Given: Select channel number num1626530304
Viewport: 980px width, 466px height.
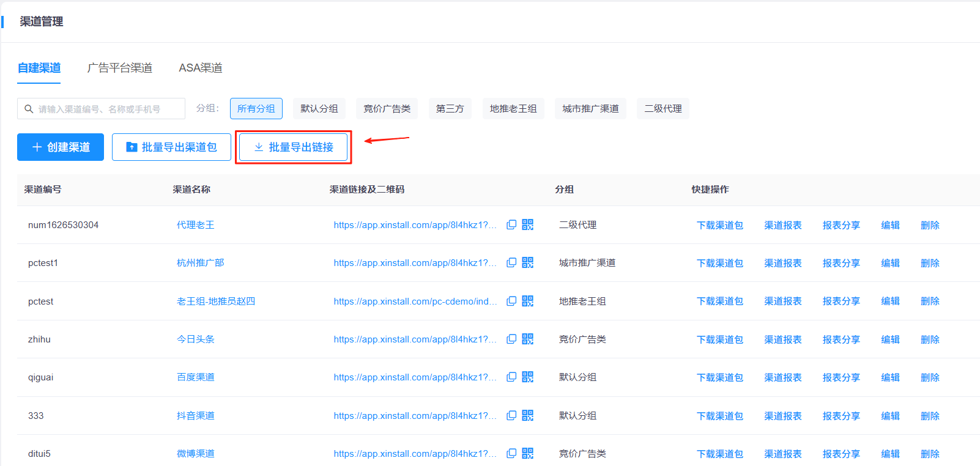Looking at the screenshot, I should (64, 224).
